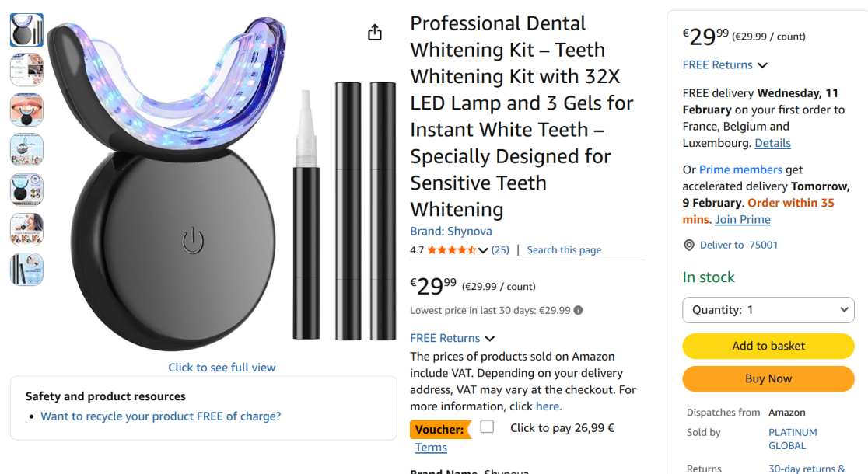Viewport: 868px width, 474px height.
Task: Click the location pin delivery icon
Action: click(x=689, y=246)
